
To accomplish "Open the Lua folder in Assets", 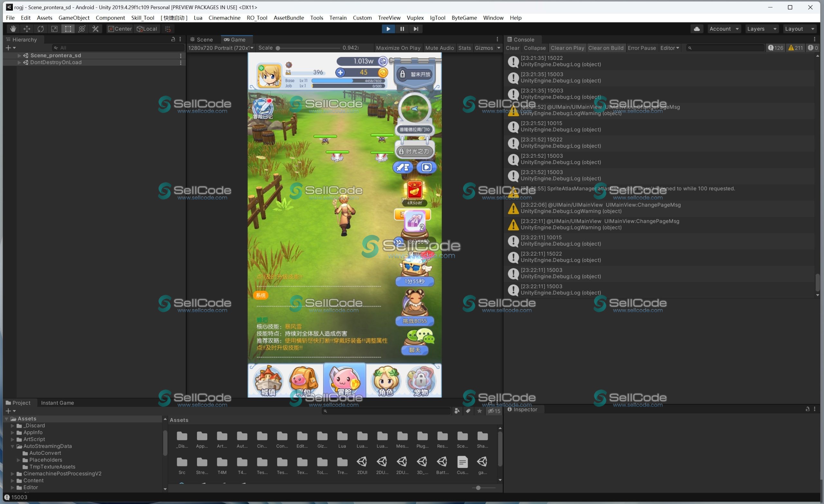I will click(x=342, y=439).
